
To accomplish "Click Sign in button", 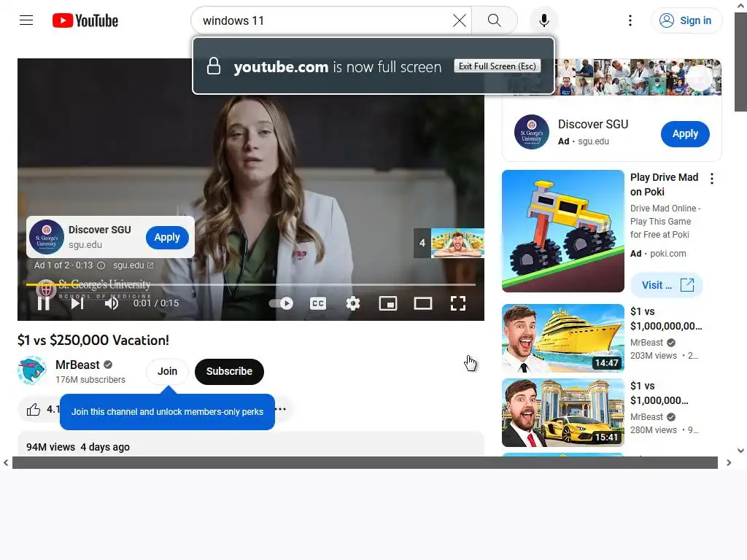I will click(x=686, y=20).
